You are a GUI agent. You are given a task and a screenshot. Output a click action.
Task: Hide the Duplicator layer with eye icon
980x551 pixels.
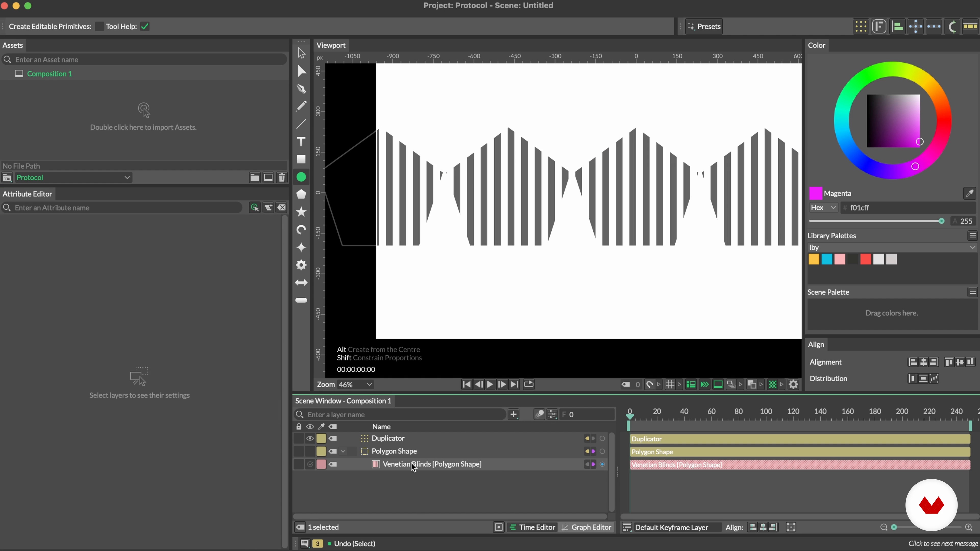(x=310, y=439)
